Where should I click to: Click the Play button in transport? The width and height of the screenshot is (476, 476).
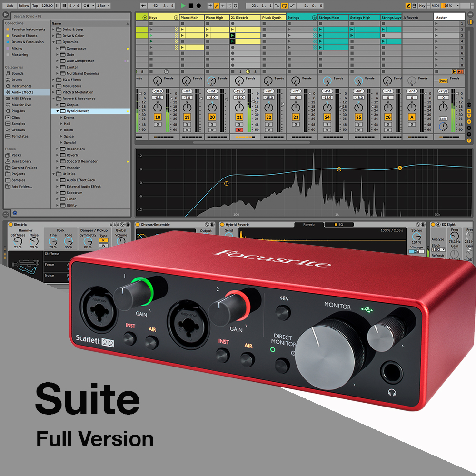183,5
